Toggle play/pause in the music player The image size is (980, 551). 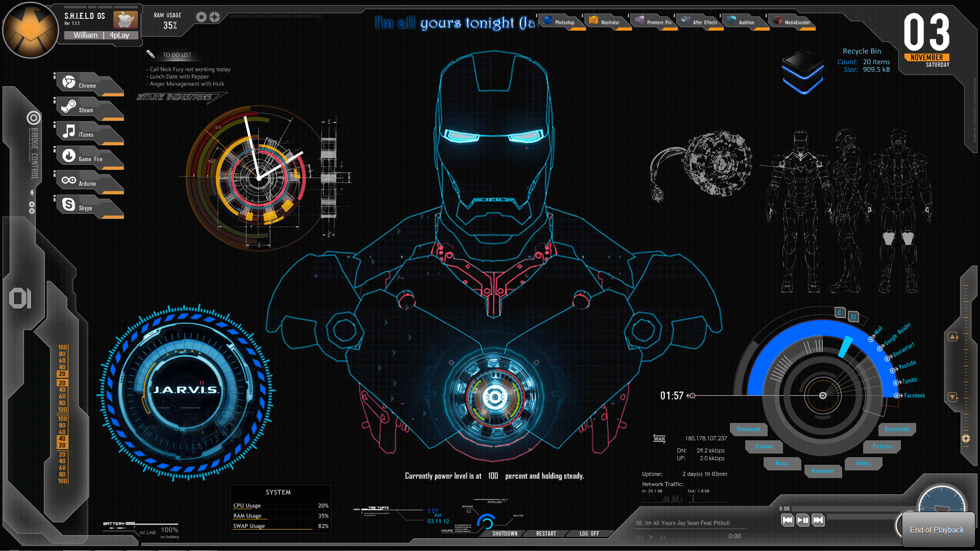pos(803,520)
